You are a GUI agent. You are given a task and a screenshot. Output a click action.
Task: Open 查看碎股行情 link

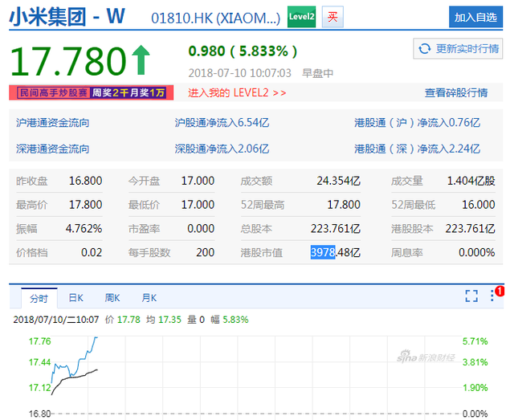456,93
